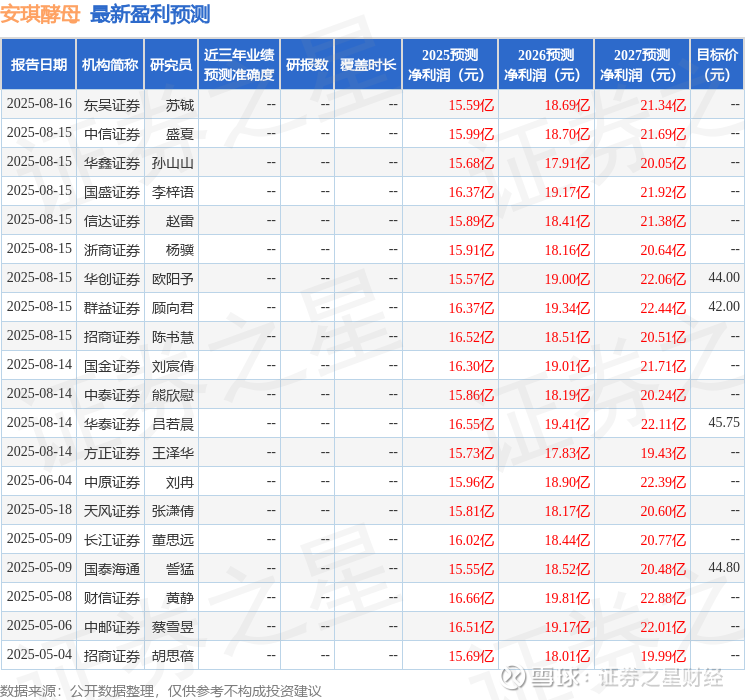Click analyst name 吕若晨
Image resolution: width=745 pixels, height=700 pixels.
coord(172,424)
